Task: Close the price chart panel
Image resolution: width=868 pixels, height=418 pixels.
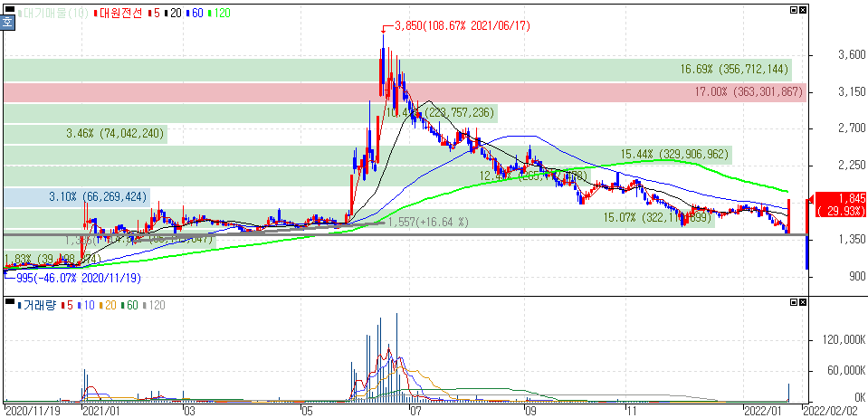Action: (803, 9)
